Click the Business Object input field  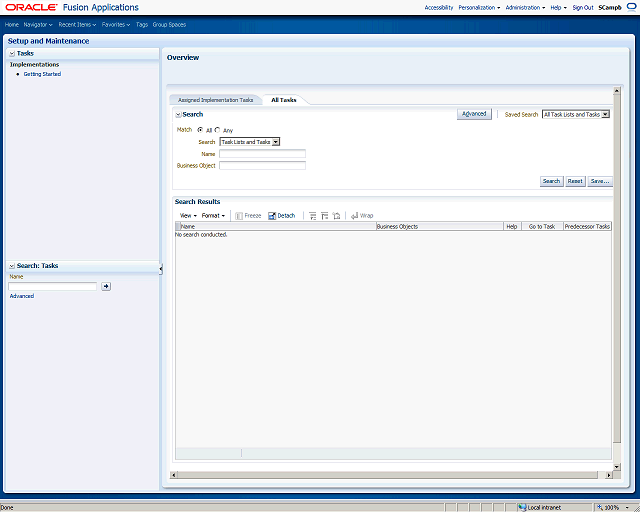[262, 165]
